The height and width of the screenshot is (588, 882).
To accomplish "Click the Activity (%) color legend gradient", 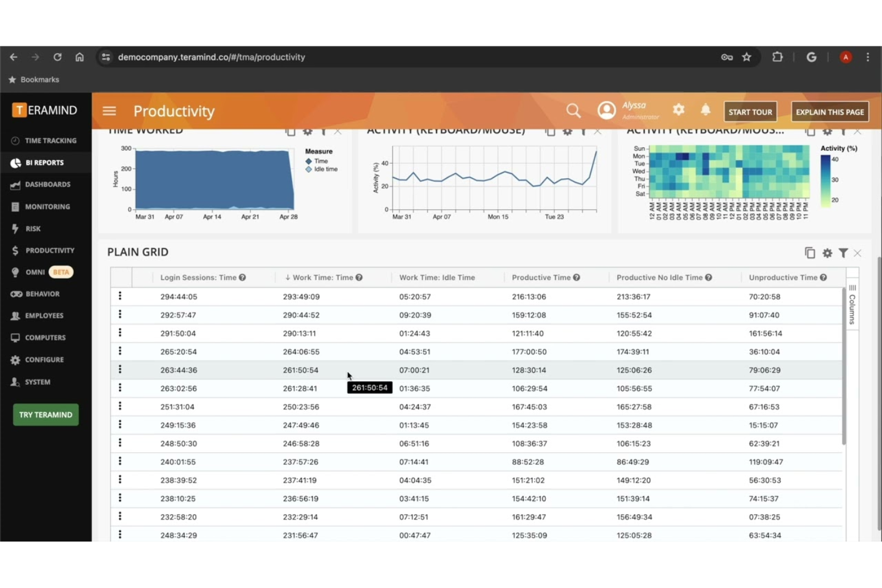I will (825, 179).
